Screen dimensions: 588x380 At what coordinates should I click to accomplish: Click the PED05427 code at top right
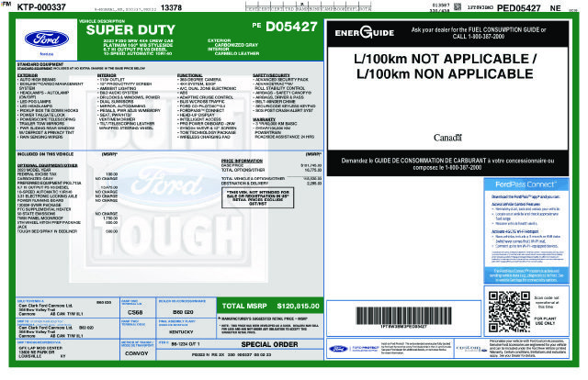coord(518,8)
